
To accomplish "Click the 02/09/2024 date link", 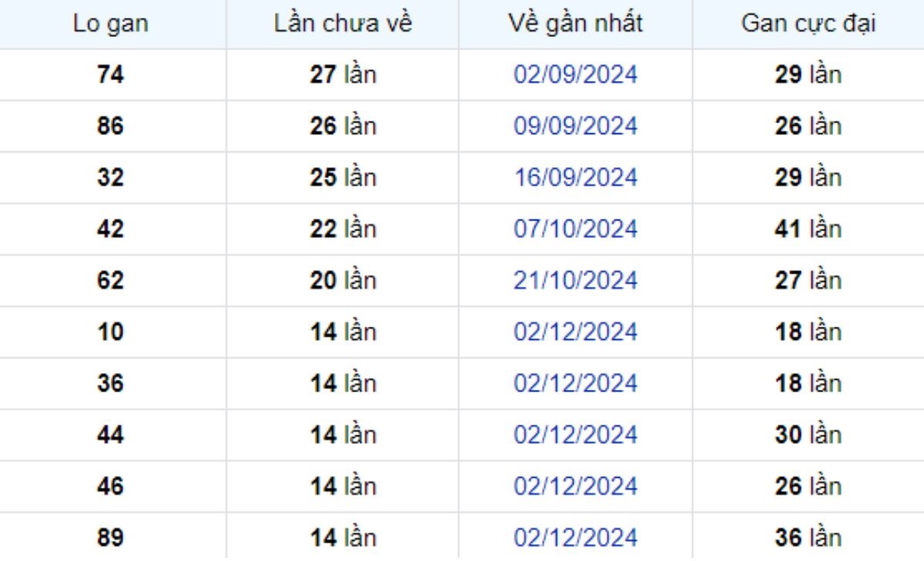I will point(575,75).
